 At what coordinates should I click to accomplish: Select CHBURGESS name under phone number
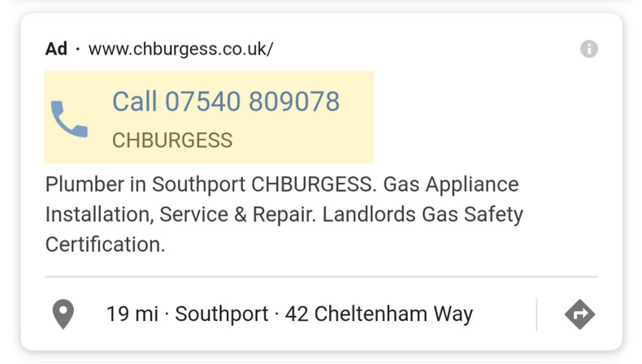click(x=172, y=140)
